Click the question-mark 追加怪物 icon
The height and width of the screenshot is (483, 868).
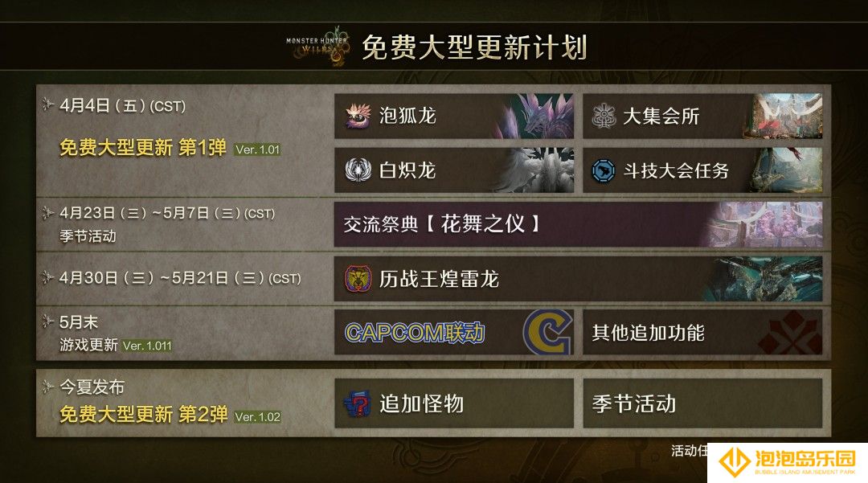pos(358,403)
